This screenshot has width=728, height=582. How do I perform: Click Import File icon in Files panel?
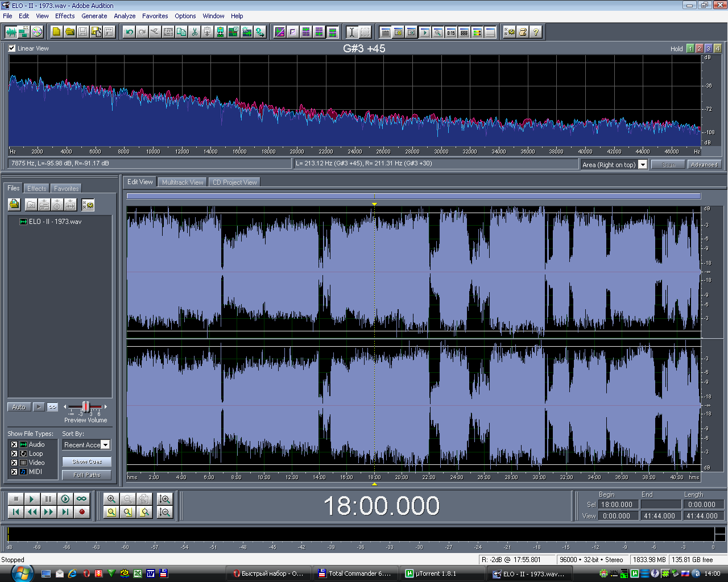pyautogui.click(x=14, y=205)
